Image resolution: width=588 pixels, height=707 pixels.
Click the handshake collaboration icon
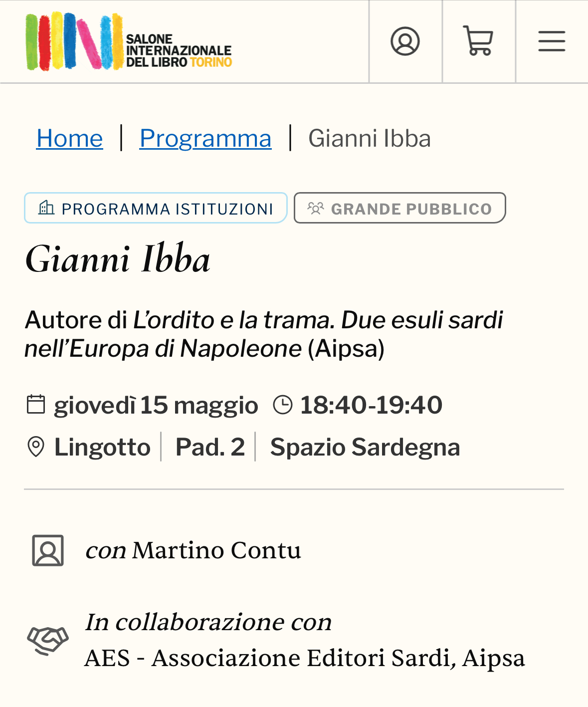[x=48, y=640]
